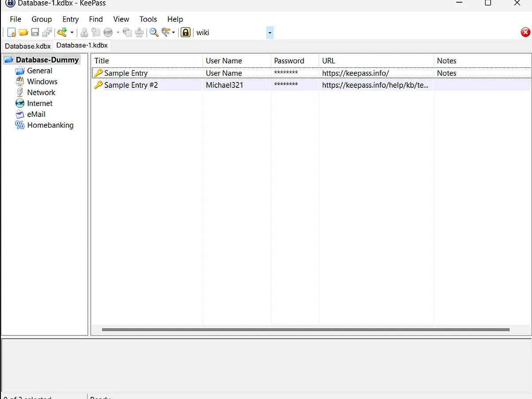
Task: Expand the quick search dropdown arrow
Action: point(270,32)
